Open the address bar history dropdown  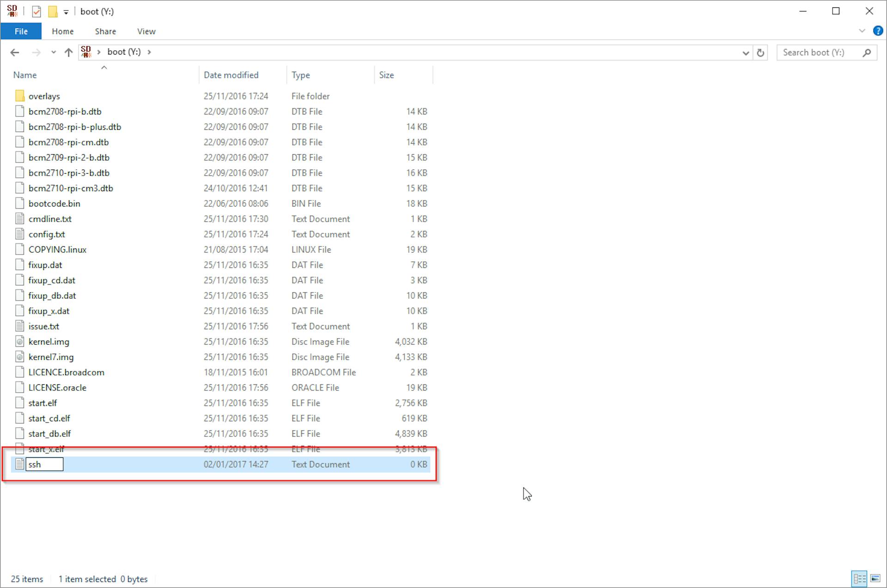(x=746, y=53)
